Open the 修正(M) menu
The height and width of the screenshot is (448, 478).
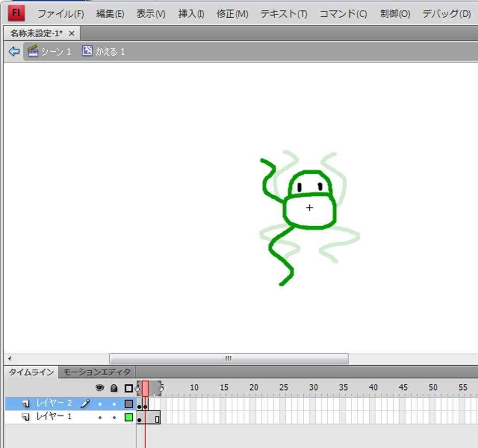pos(232,14)
